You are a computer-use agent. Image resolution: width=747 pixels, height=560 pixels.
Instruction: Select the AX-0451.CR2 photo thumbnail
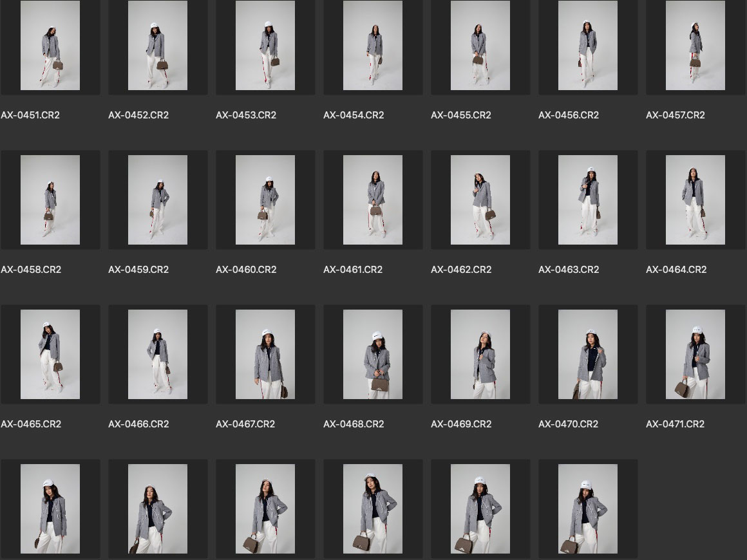coord(50,45)
